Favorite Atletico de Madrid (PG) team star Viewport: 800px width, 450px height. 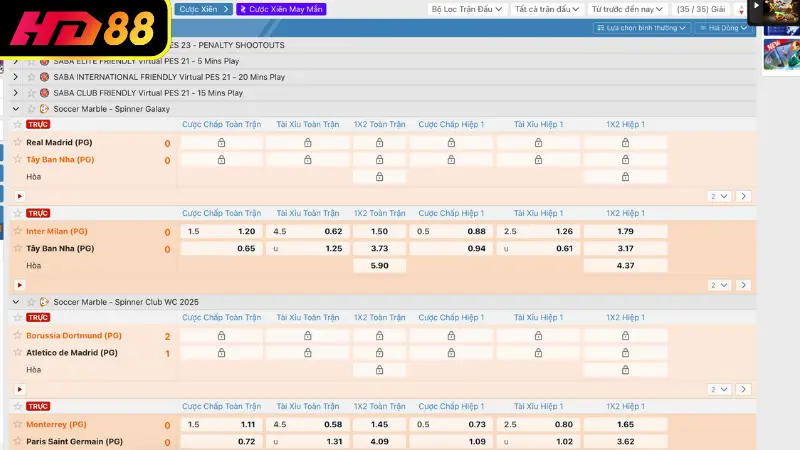(x=18, y=353)
